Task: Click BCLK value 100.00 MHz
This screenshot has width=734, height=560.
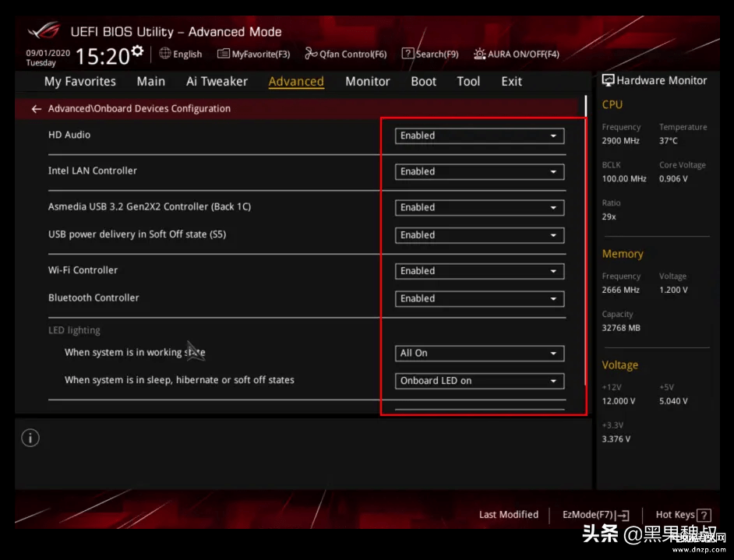Action: tap(624, 178)
